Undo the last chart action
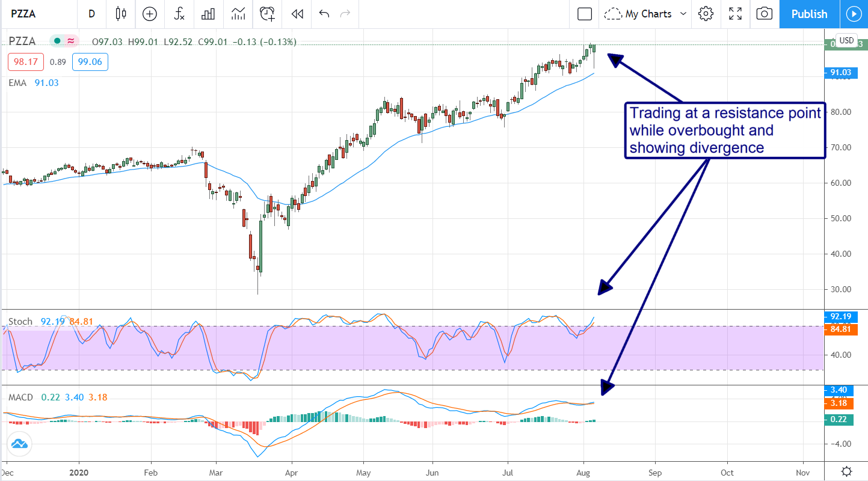 pos(324,14)
